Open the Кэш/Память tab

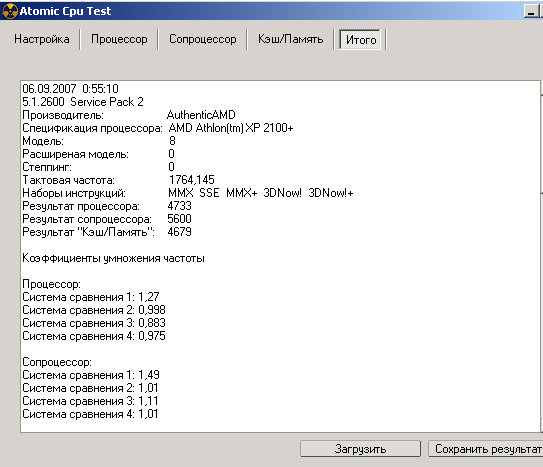click(x=290, y=39)
